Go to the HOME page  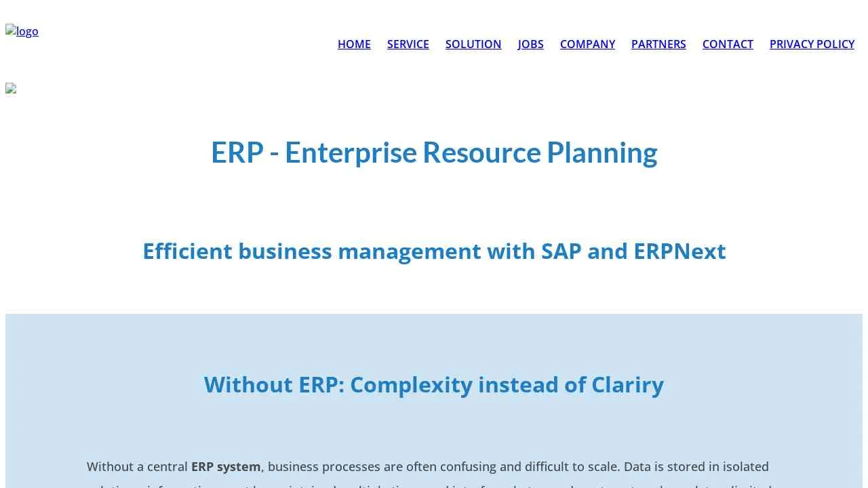point(354,44)
